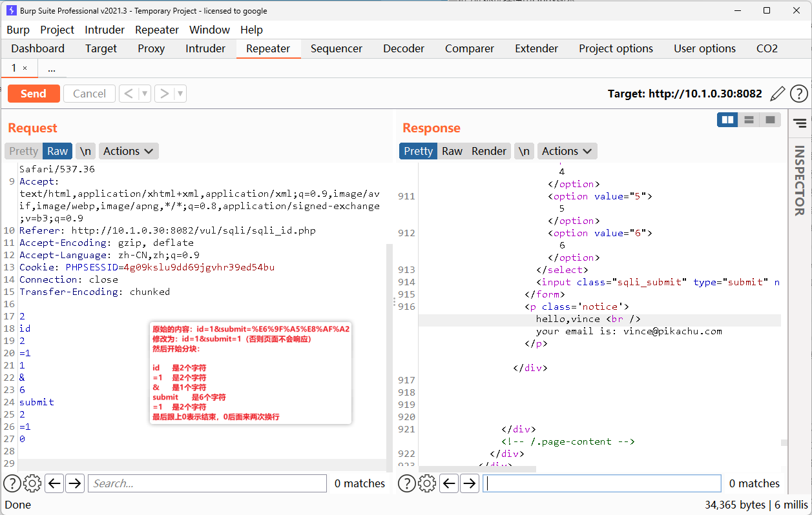Screen dimensions: 812x515
Task: Switch response to Render view
Action: [489, 151]
